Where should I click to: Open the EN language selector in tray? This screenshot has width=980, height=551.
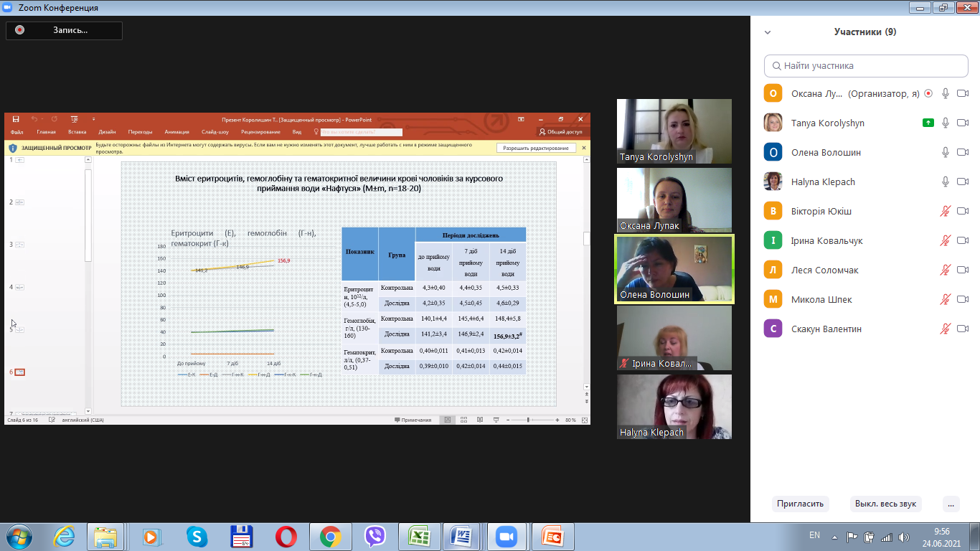pyautogui.click(x=814, y=535)
